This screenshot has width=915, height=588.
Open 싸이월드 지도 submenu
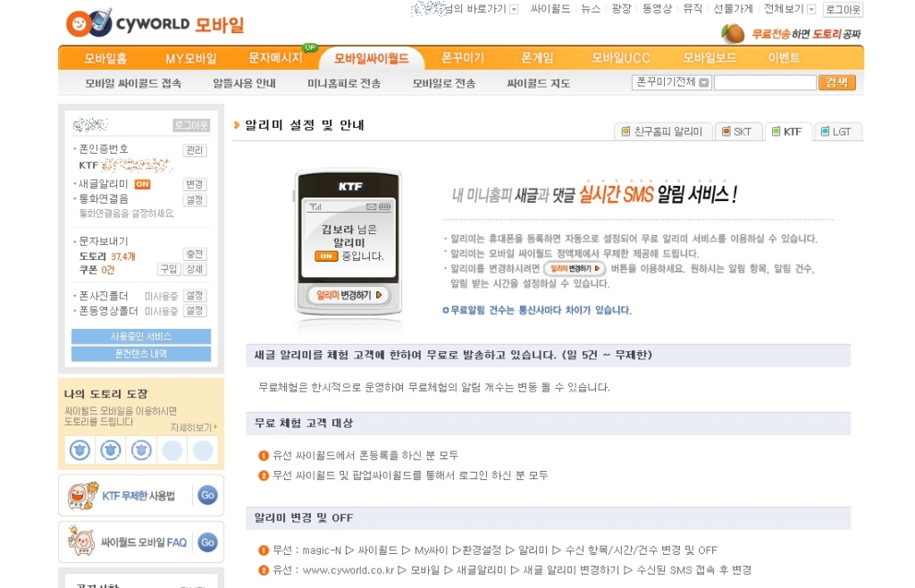pos(538,83)
